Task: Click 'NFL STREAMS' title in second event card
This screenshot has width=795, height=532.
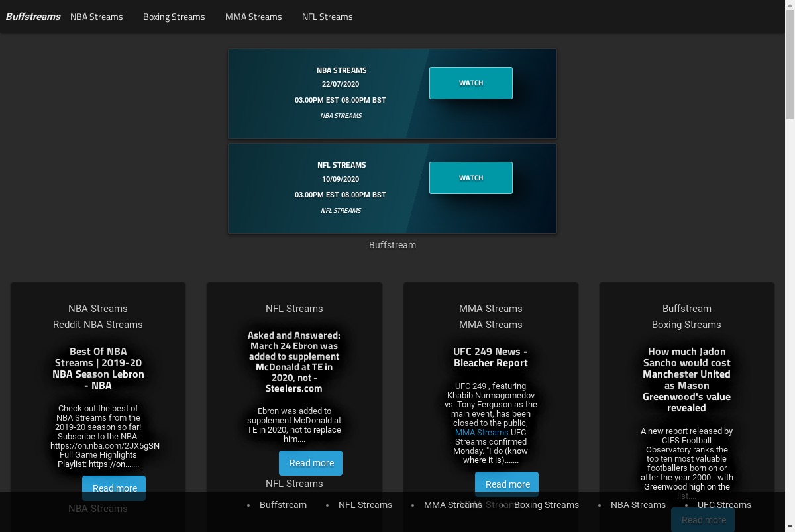Action: coord(341,164)
